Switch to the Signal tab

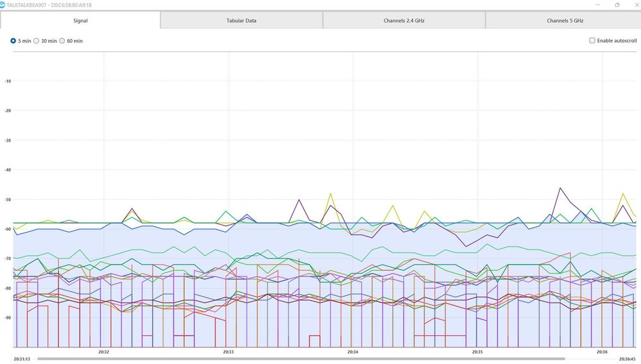tap(80, 21)
